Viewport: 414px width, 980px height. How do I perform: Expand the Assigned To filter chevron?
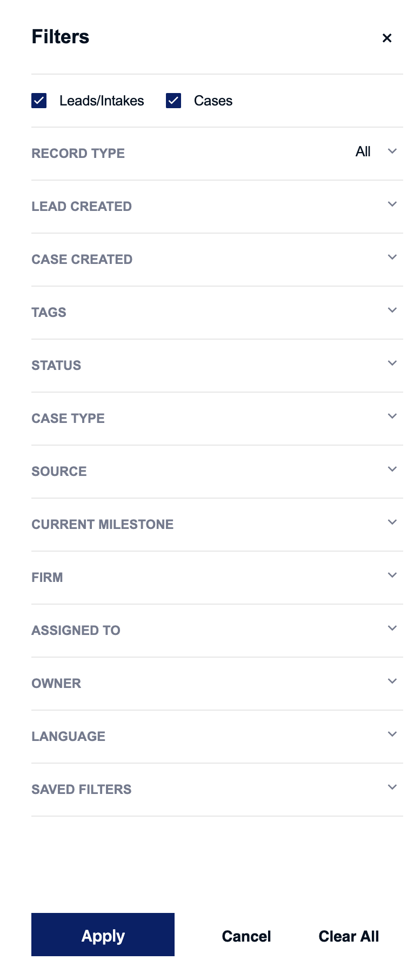[x=392, y=628]
